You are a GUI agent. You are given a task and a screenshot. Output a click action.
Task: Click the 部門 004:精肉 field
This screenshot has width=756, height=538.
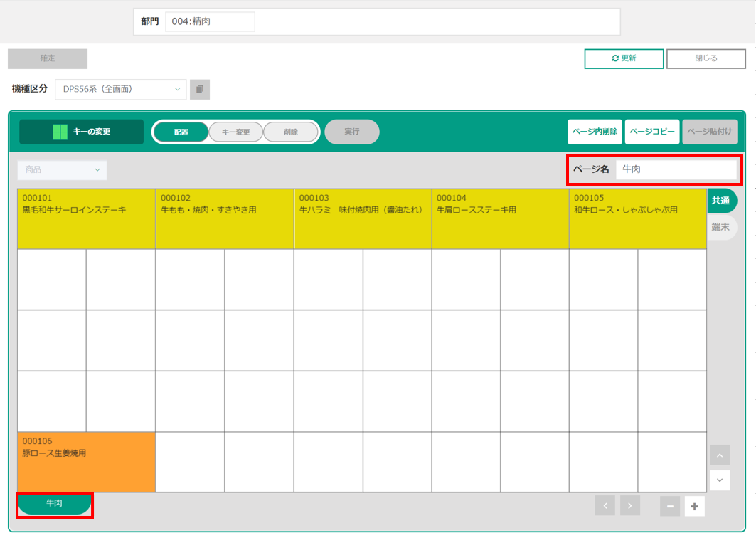[x=210, y=21]
